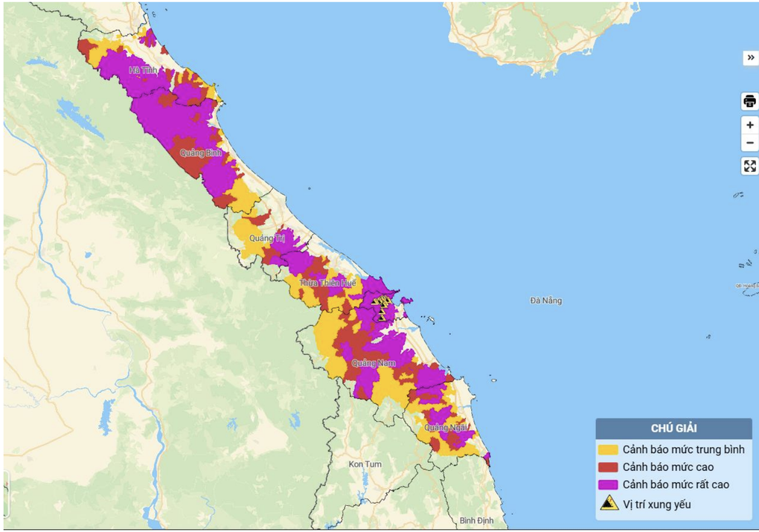Screen dimensions: 759x532
Task: Click 'Vị trí xung yếu' legend text
Action: [x=657, y=504]
